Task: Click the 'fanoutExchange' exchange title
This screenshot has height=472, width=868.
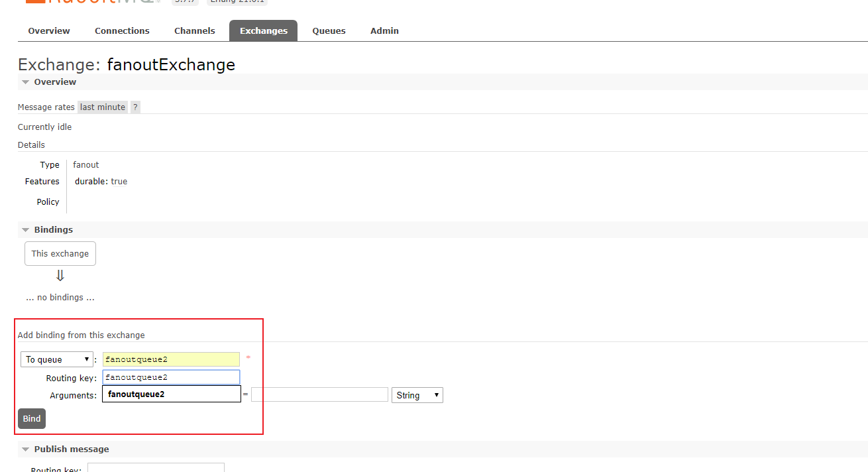Action: [x=171, y=64]
